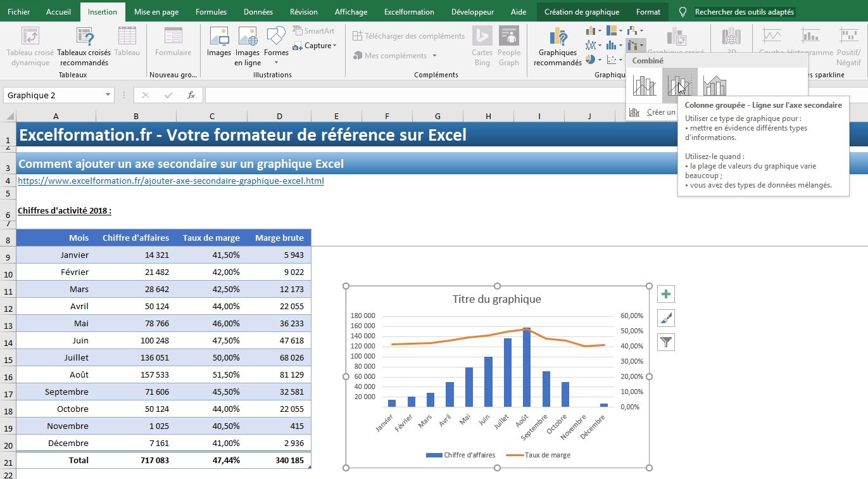Switch to the Affichage tab

(351, 11)
